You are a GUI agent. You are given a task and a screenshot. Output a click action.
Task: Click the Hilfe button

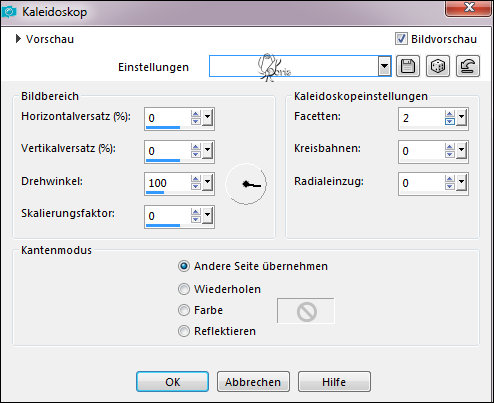[334, 382]
